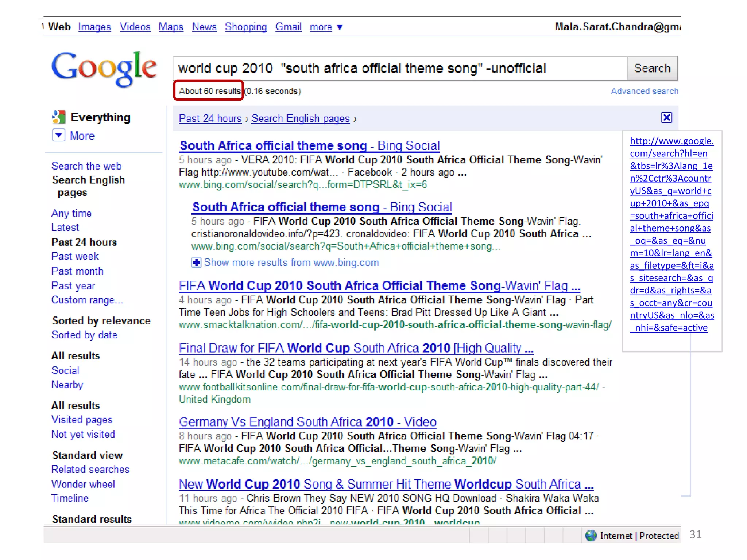Open the Advanced search link
Image resolution: width=747 pixels, height=560 pixels.
coord(645,91)
